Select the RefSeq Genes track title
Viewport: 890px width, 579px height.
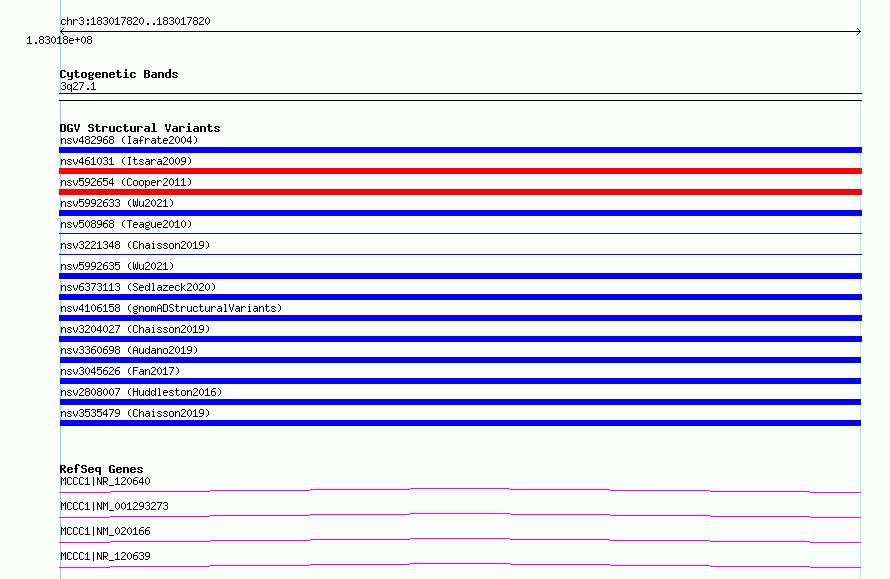point(101,469)
